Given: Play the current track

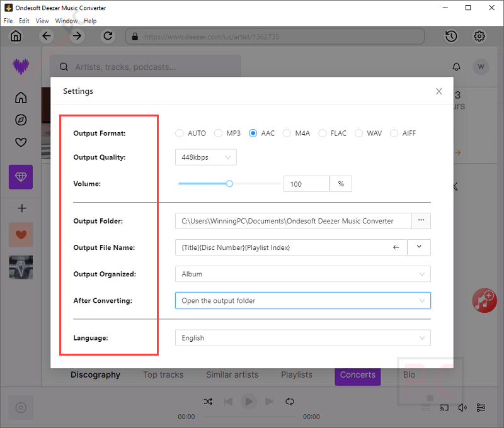Looking at the screenshot, I should (249, 402).
